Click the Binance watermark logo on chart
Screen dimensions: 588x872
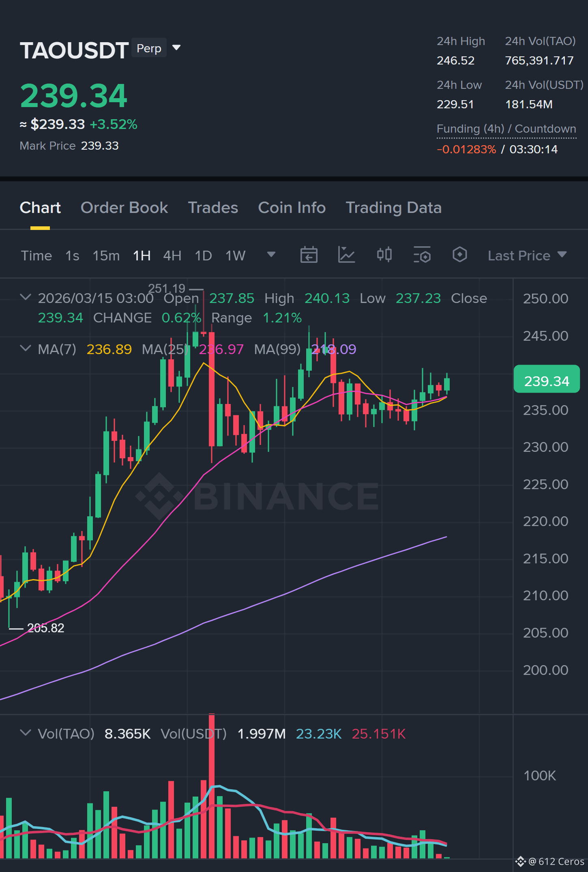[258, 496]
